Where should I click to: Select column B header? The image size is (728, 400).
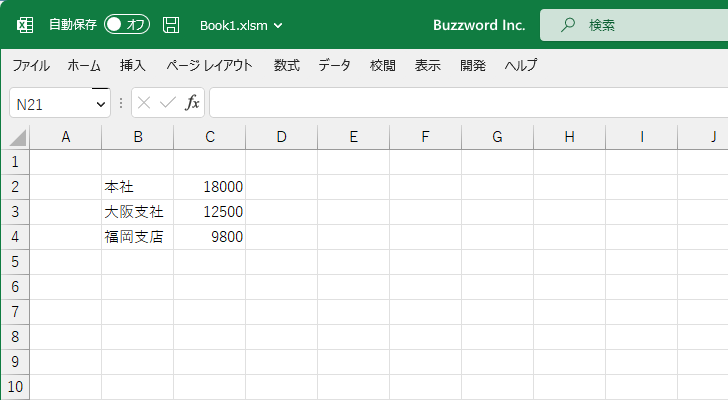point(138,137)
